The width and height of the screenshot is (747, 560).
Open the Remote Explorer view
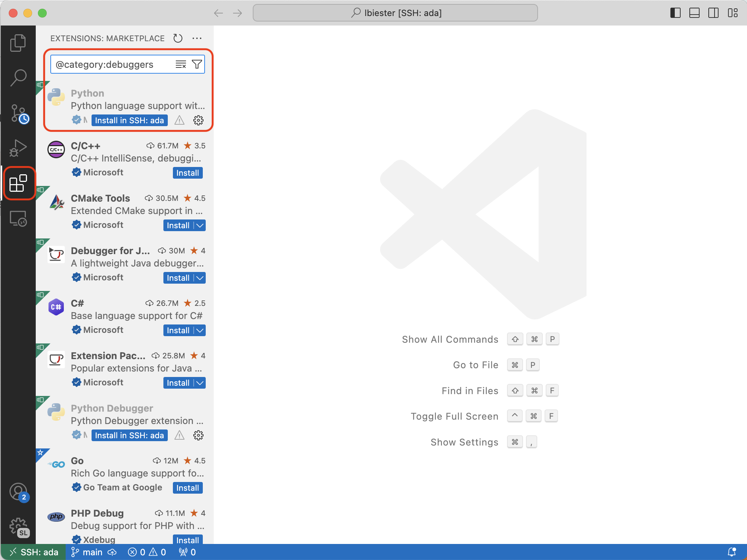pos(18,219)
